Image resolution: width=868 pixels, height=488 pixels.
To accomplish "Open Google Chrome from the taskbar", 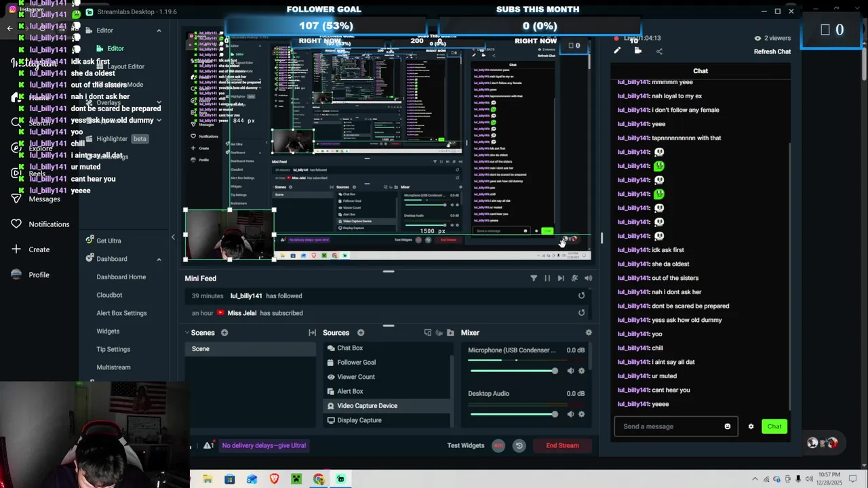I will (x=319, y=479).
